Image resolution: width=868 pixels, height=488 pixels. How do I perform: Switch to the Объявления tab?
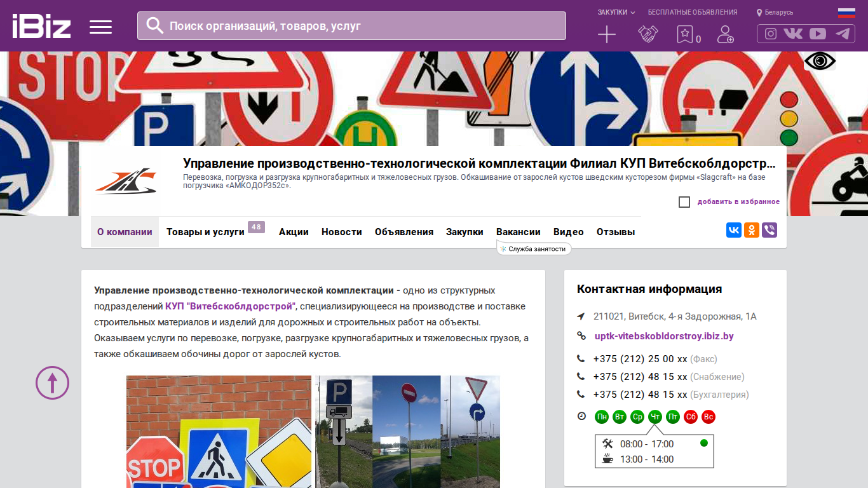404,232
